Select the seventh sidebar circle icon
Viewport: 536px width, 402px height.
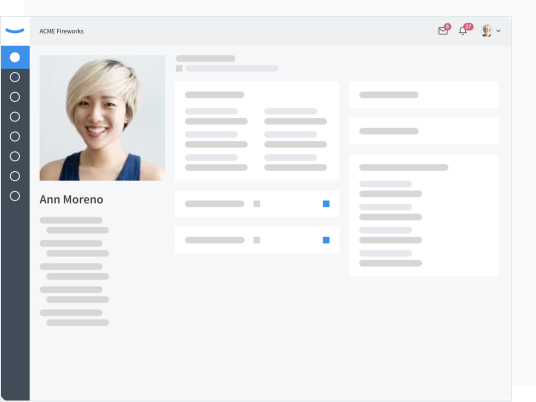[15, 176]
